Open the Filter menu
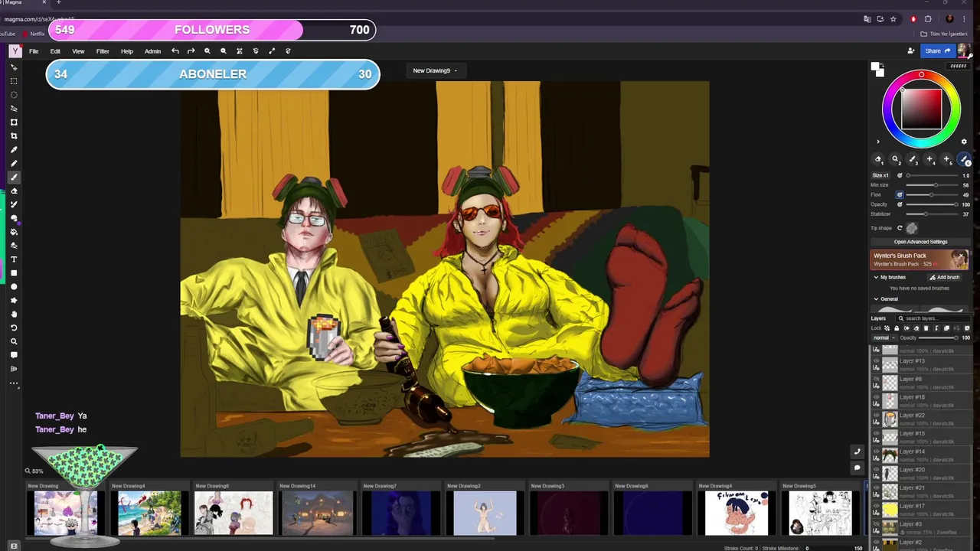The width and height of the screenshot is (980, 551). tap(103, 51)
